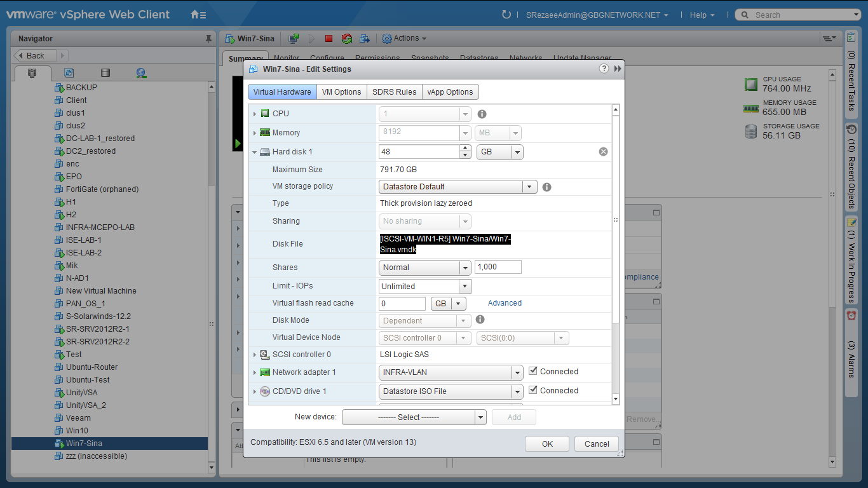The width and height of the screenshot is (868, 488).
Task: Click the red Power Off icon
Action: click(x=329, y=39)
